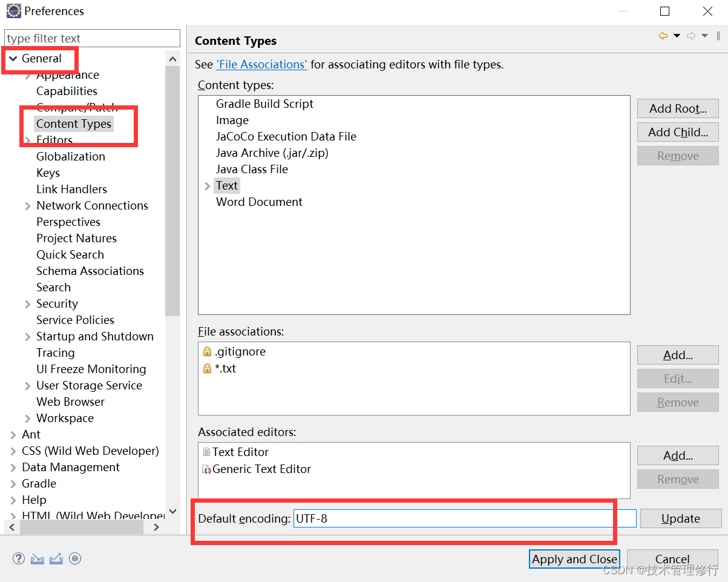Select the Generic Text Editor entry
The image size is (728, 582).
[257, 469]
